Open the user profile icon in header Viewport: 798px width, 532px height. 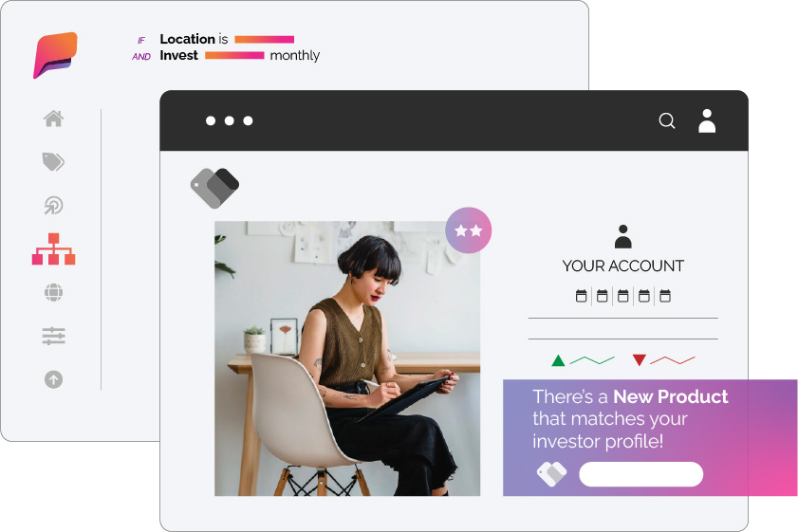707,121
